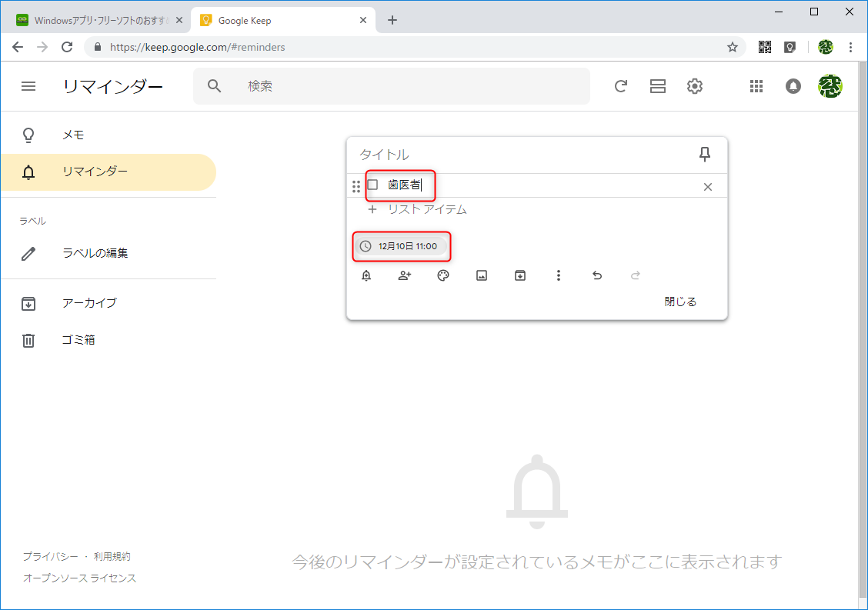Image resolution: width=868 pixels, height=610 pixels.
Task: Switch between list and grid view
Action: (657, 86)
